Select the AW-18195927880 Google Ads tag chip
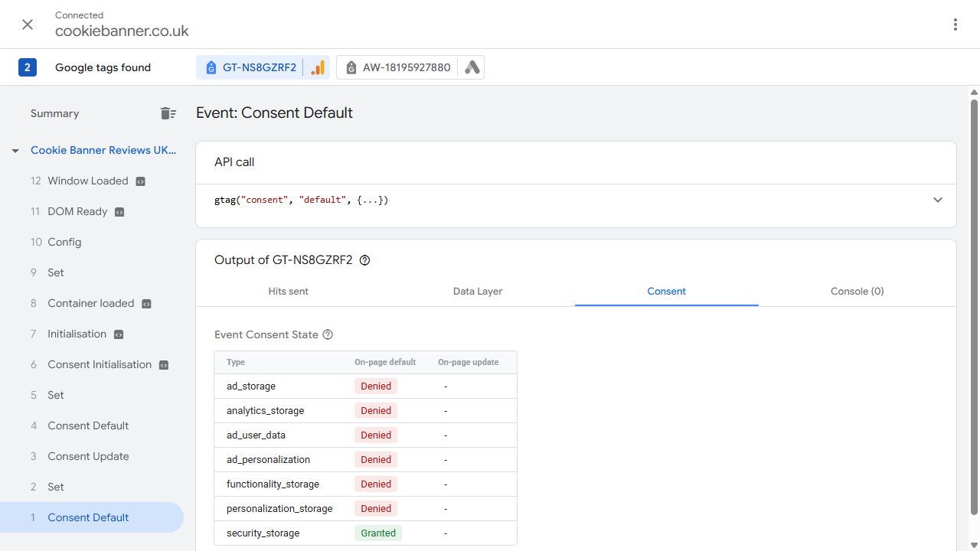This screenshot has width=980, height=551. coord(410,67)
